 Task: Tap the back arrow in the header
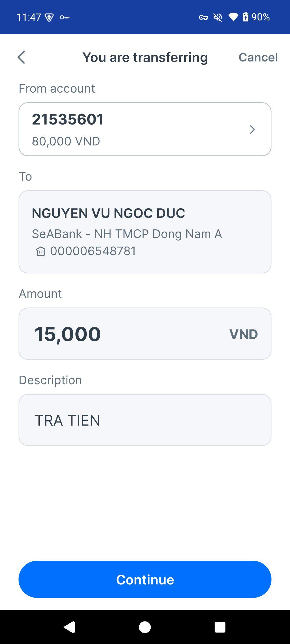point(21,57)
